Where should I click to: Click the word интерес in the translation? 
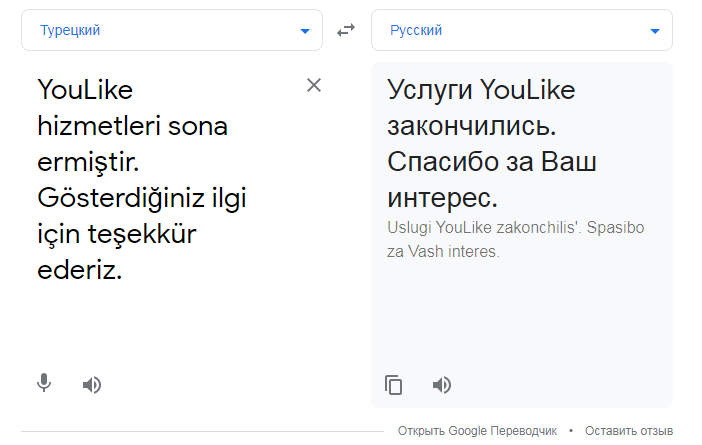pyautogui.click(x=438, y=196)
